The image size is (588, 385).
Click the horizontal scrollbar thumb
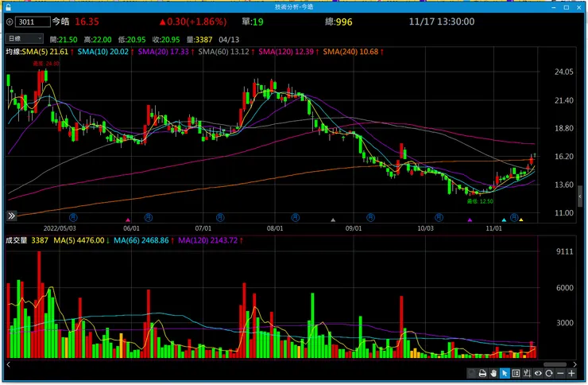(x=555, y=364)
